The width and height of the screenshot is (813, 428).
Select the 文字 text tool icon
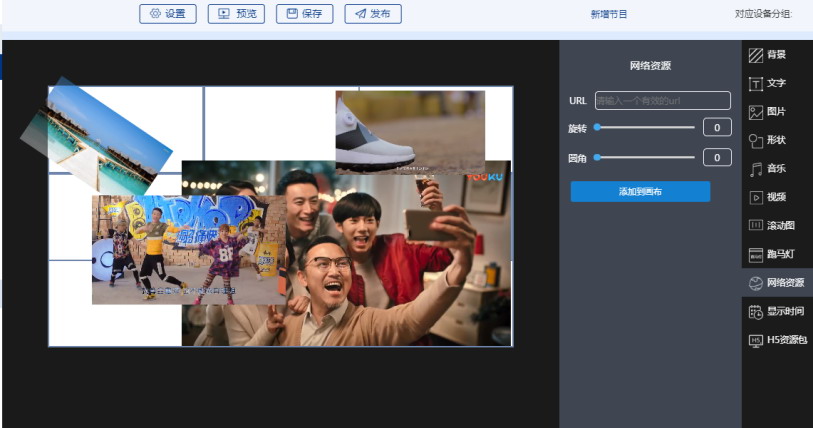pyautogui.click(x=756, y=84)
